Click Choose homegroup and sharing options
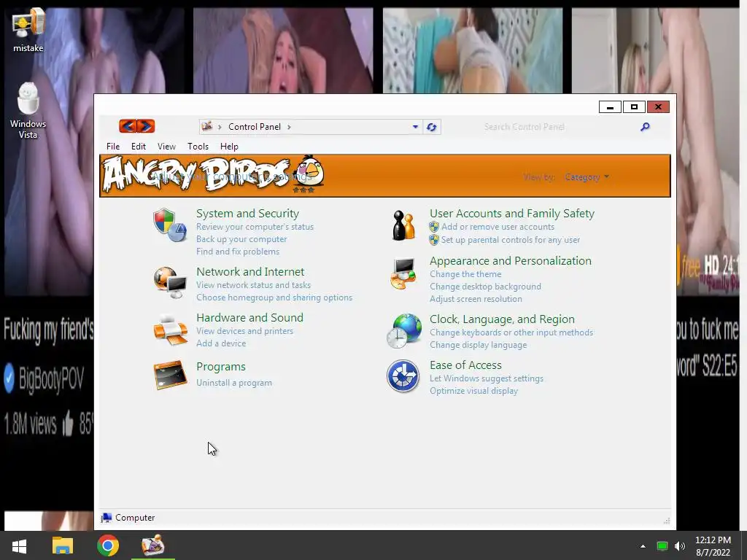Screen dimensions: 747x560 pyautogui.click(x=274, y=297)
